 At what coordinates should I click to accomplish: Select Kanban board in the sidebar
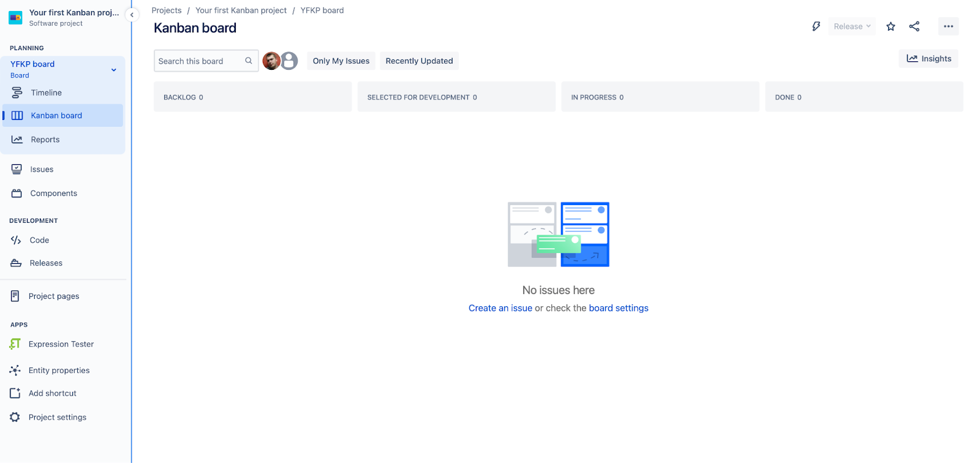[x=63, y=116]
